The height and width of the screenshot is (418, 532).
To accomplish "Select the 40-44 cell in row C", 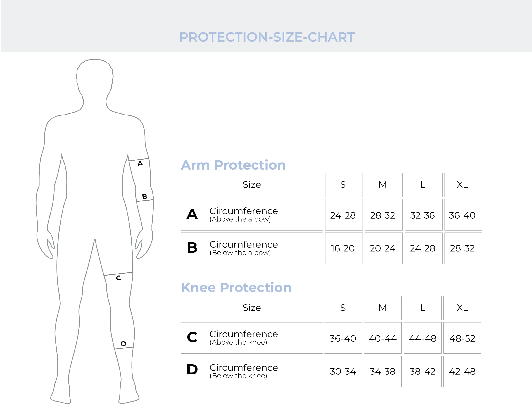I will pos(382,338).
